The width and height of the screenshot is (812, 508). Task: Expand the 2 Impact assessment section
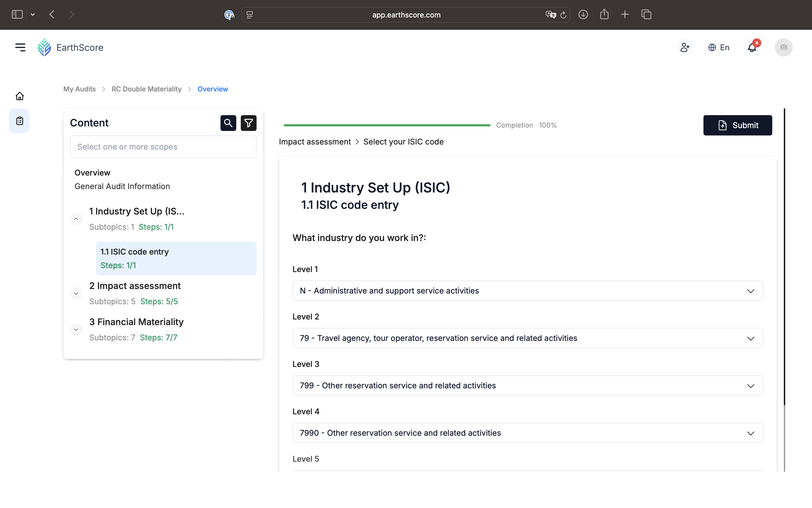(x=76, y=294)
